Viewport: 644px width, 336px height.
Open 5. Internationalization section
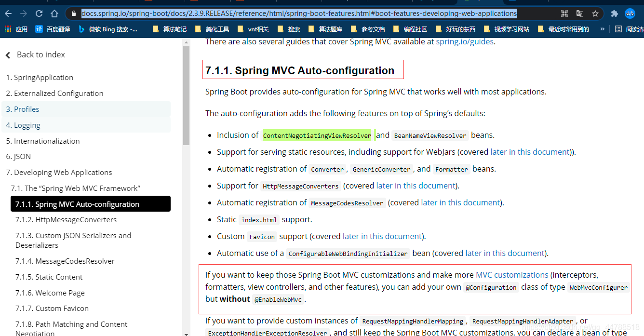[43, 141]
